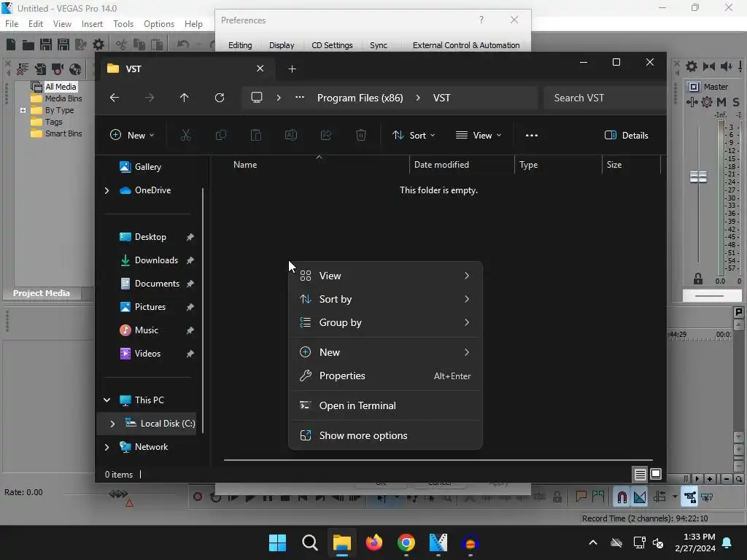Click the Extract Audio from CD icon
747x560 pixels.
tap(75, 69)
